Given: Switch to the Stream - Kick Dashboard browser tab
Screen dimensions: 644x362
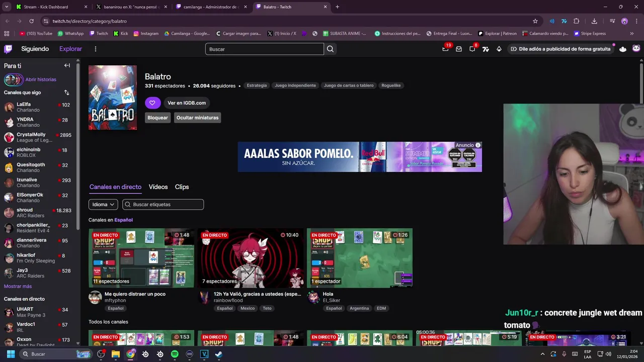Looking at the screenshot, I should click(51, 7).
